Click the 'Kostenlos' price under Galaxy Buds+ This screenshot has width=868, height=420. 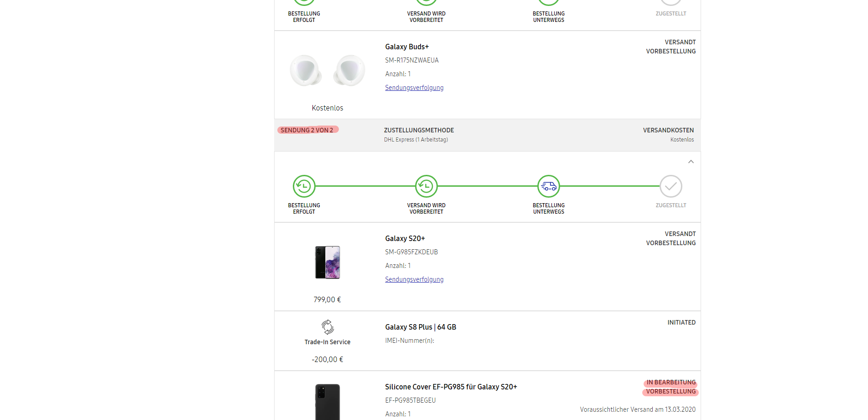(327, 108)
